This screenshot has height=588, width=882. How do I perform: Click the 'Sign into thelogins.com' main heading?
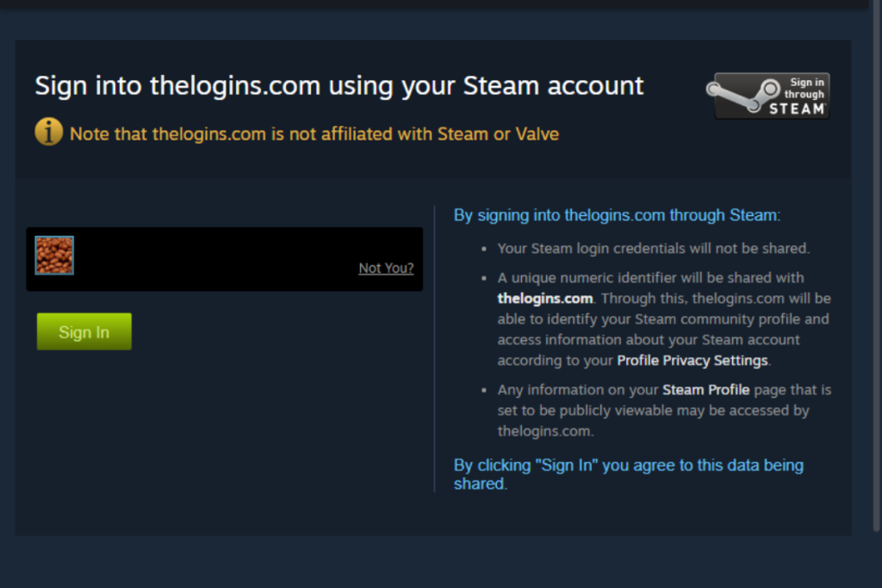[x=339, y=86]
